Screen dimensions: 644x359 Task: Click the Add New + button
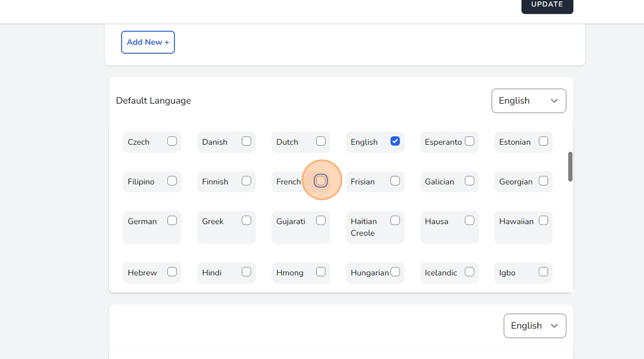pyautogui.click(x=148, y=42)
